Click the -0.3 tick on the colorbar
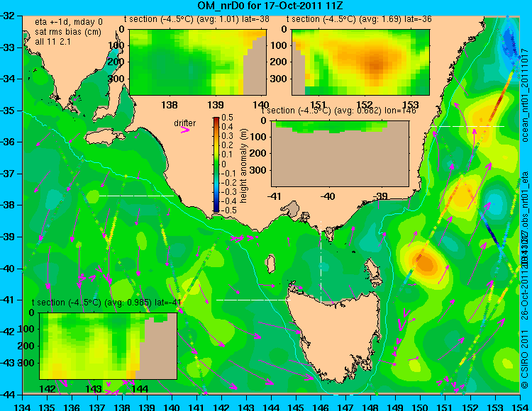Image resolution: width=532 pixels, height=411 pixels. pyautogui.click(x=228, y=192)
